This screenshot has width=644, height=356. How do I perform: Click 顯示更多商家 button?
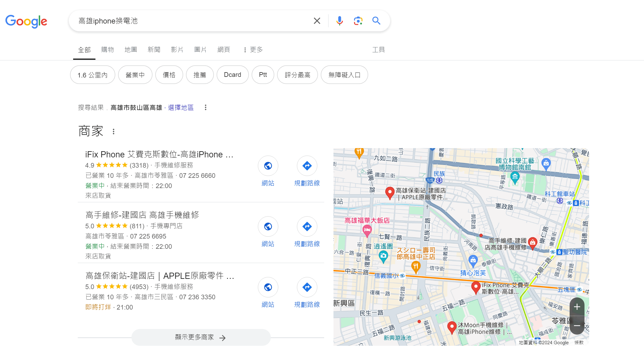point(201,337)
